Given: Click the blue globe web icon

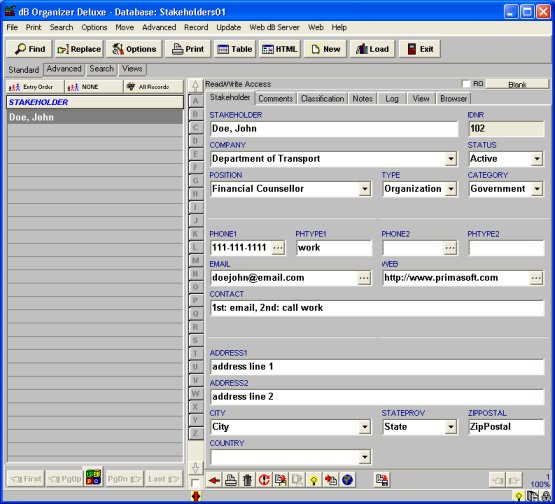Looking at the screenshot, I should (348, 480).
